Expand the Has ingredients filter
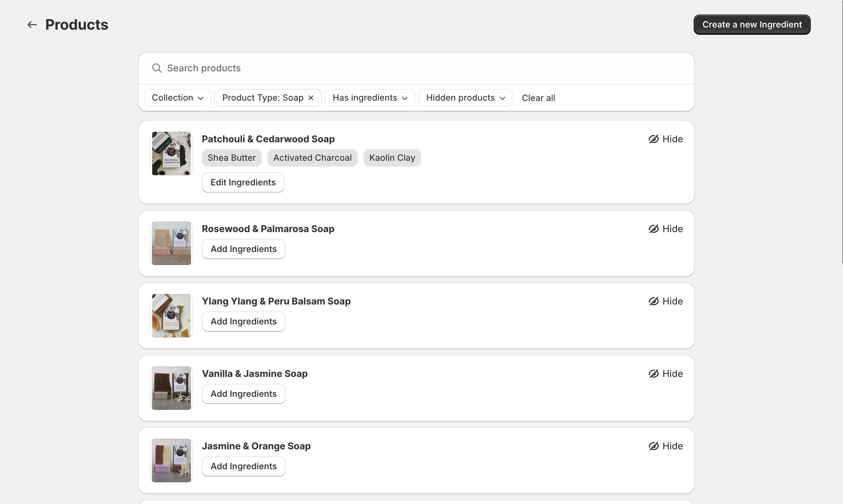The width and height of the screenshot is (843, 504). (x=370, y=98)
